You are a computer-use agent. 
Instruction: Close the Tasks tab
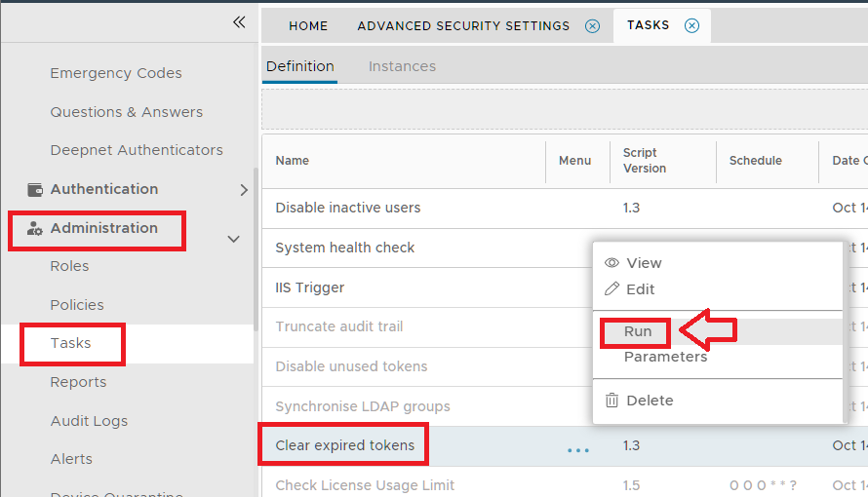pos(691,26)
